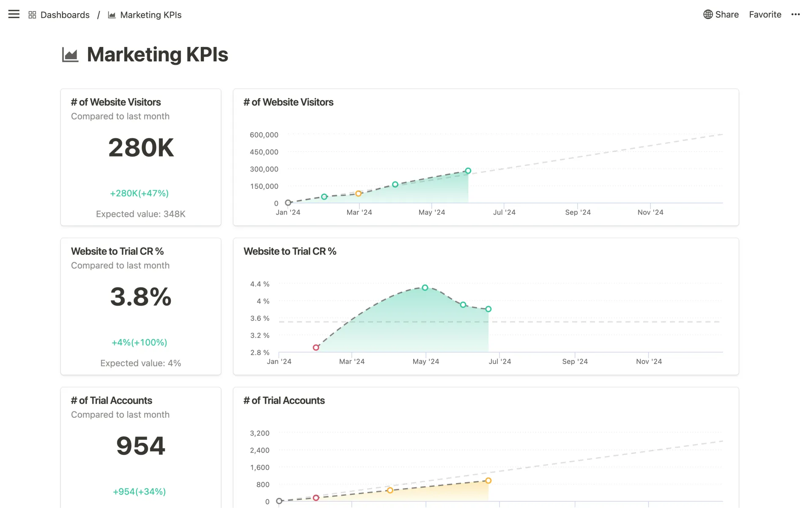Image resolution: width=812 pixels, height=508 pixels.
Task: Click the Website to Trial CR % card title
Action: (117, 251)
